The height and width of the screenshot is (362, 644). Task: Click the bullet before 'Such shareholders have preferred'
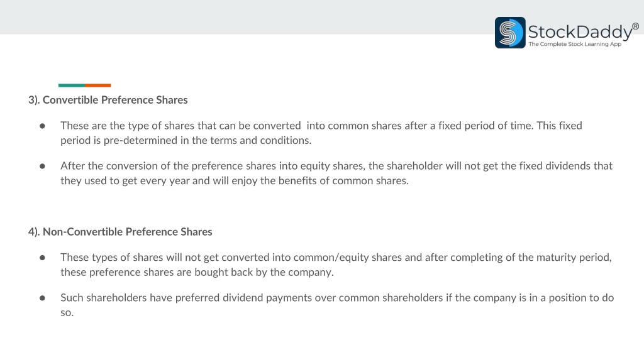click(x=42, y=298)
